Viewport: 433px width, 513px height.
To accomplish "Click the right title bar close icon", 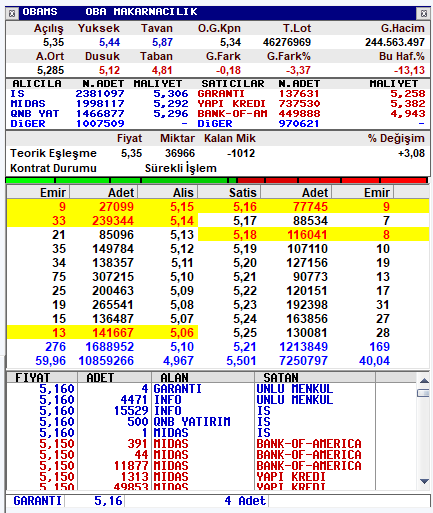I will (x=424, y=13).
